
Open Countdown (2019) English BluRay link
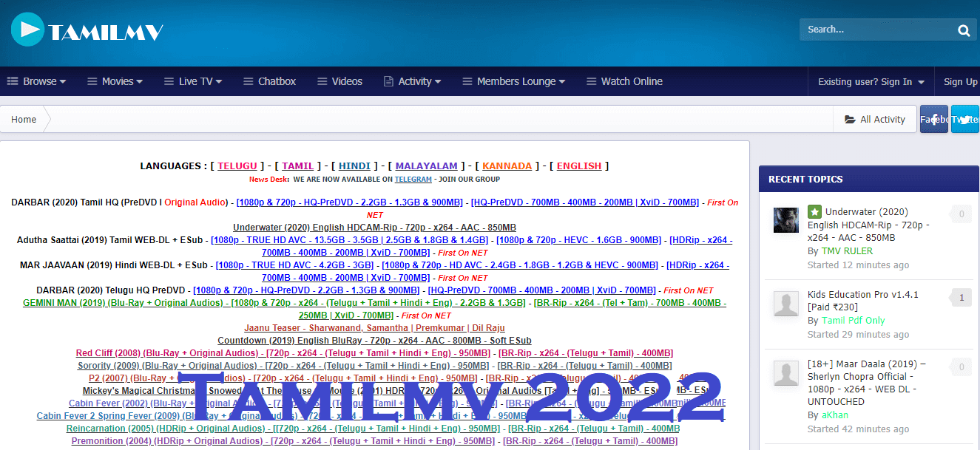(374, 340)
